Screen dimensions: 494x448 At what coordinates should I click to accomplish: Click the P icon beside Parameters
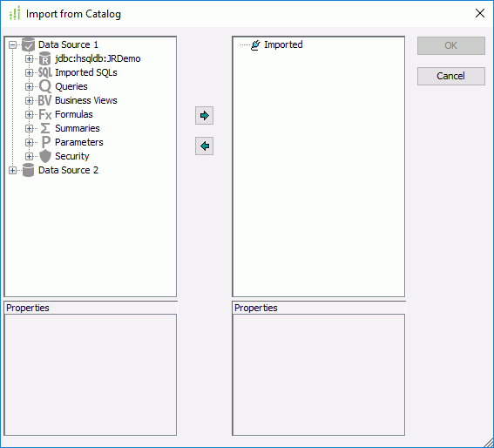tap(45, 142)
